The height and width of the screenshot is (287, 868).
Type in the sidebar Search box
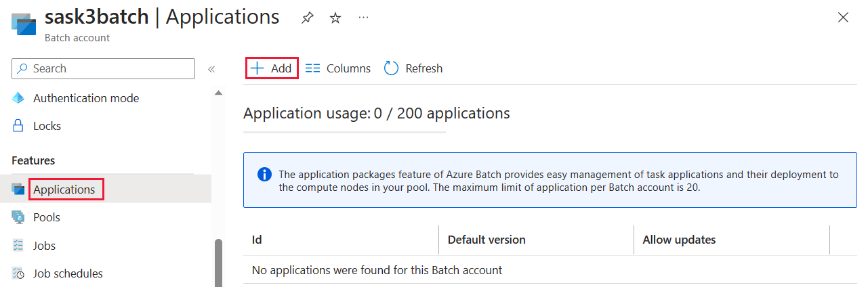(x=108, y=68)
